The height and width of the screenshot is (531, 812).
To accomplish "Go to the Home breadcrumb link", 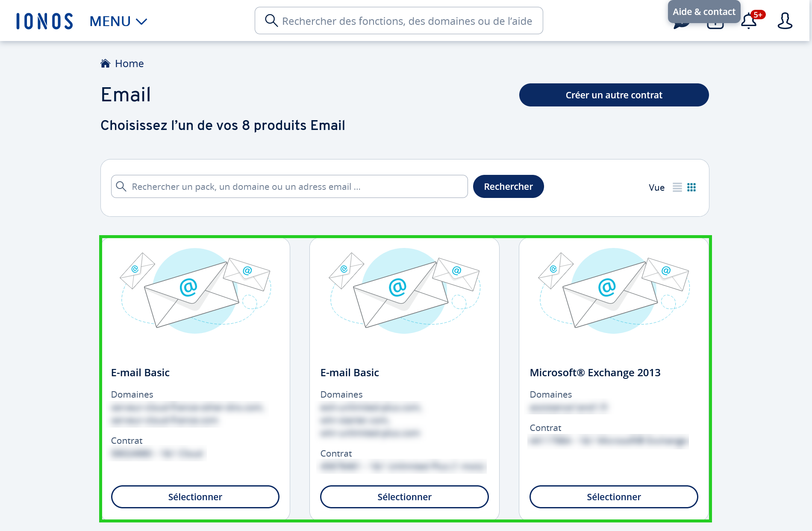I will (129, 63).
